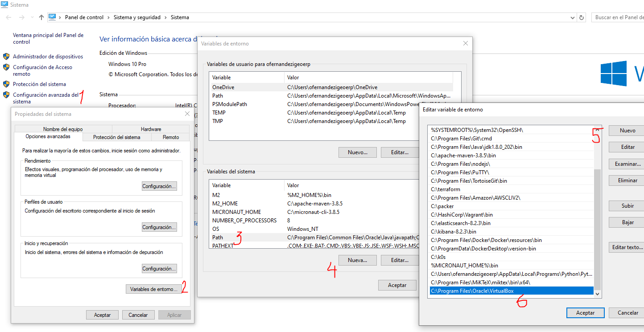Image resolution: width=644 pixels, height=332 pixels.
Task: Click Editar button in path editor
Action: point(627,147)
